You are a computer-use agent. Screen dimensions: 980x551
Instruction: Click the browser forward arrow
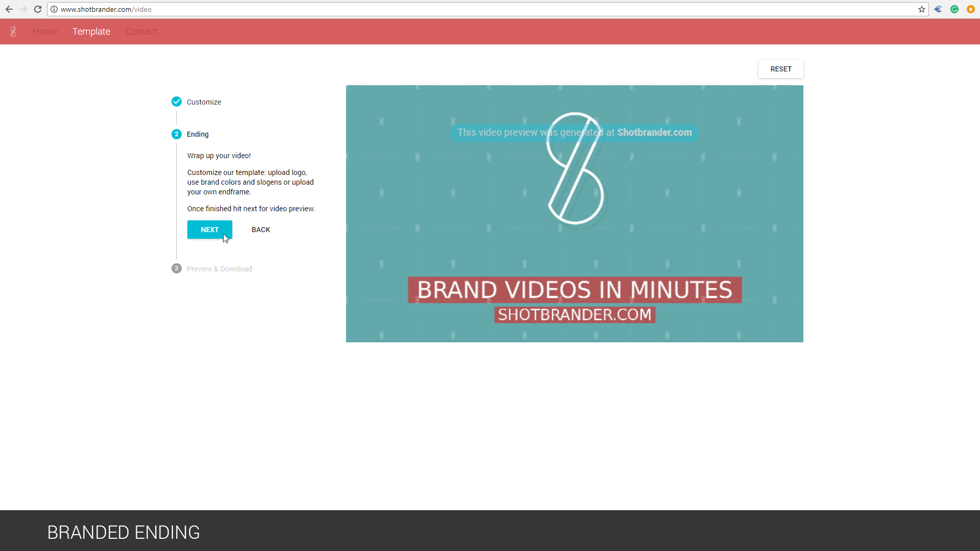23,9
